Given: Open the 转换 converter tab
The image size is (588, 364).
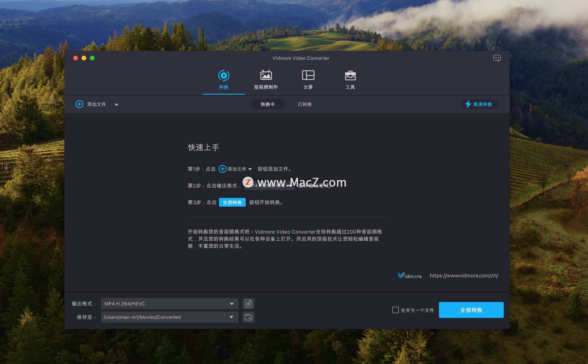Looking at the screenshot, I should click(x=224, y=80).
